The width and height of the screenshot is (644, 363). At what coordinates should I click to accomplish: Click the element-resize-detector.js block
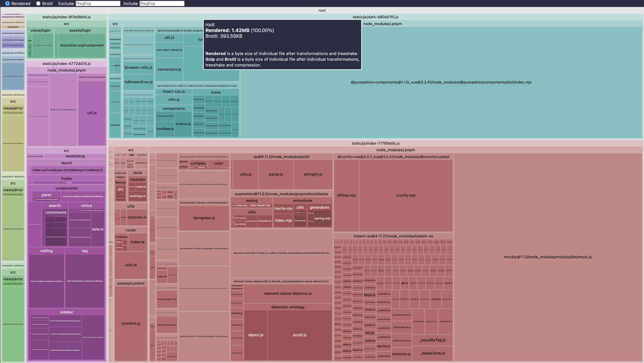(x=288, y=294)
